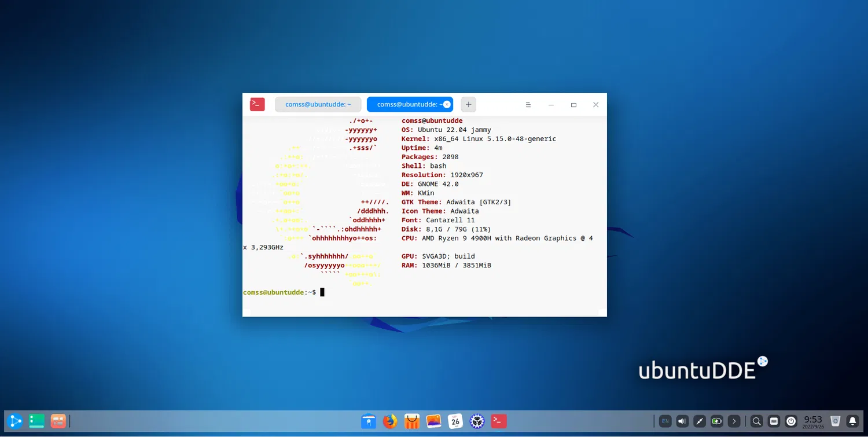The image size is (868, 437).
Task: Click the "Kernel: x86_64 Linux 5.15.0-48-generic" line
Action: pos(479,139)
